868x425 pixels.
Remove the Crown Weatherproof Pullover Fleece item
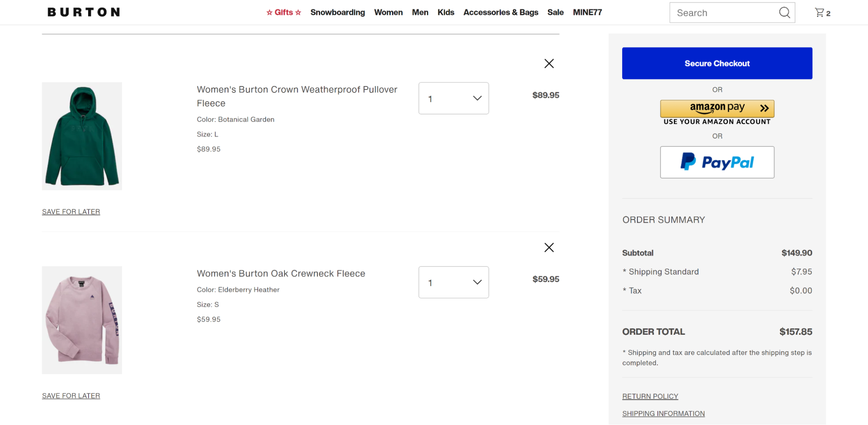click(549, 63)
